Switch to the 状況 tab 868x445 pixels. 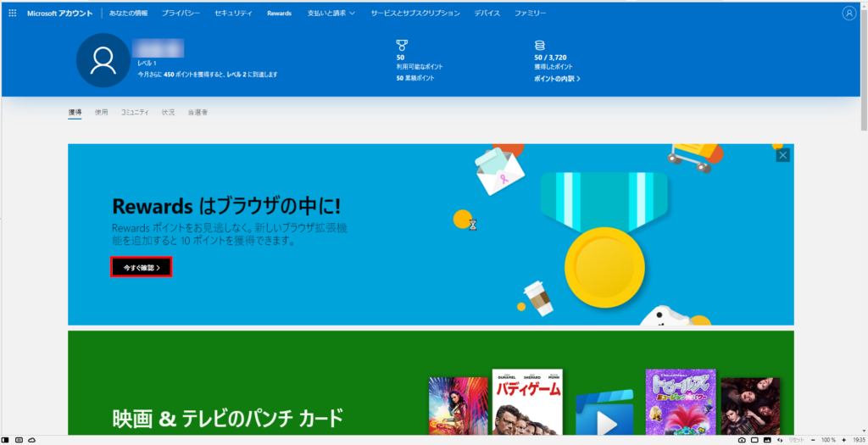pyautogui.click(x=169, y=113)
